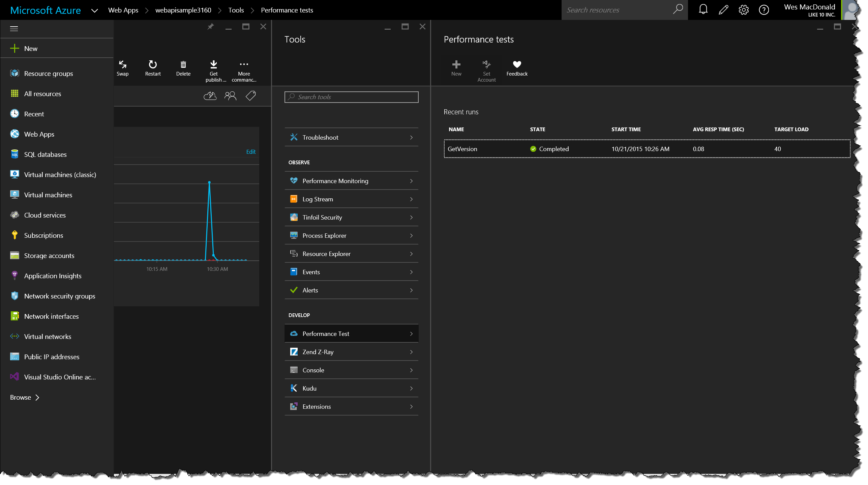
Task: Open portal settings gear icon
Action: click(x=743, y=10)
